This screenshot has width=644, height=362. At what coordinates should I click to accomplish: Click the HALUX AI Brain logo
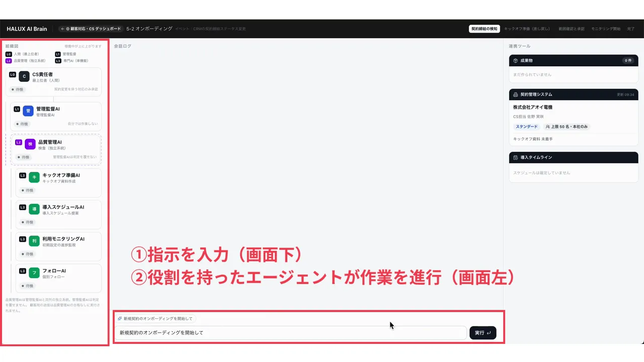coord(27,29)
